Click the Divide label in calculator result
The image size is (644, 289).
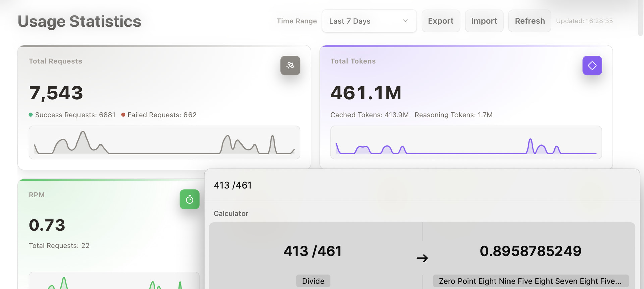313,281
